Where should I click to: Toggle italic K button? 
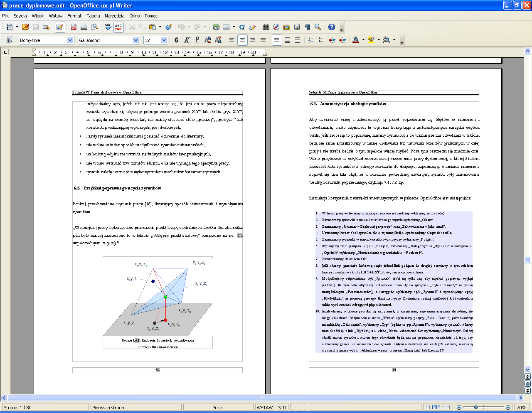[187, 40]
